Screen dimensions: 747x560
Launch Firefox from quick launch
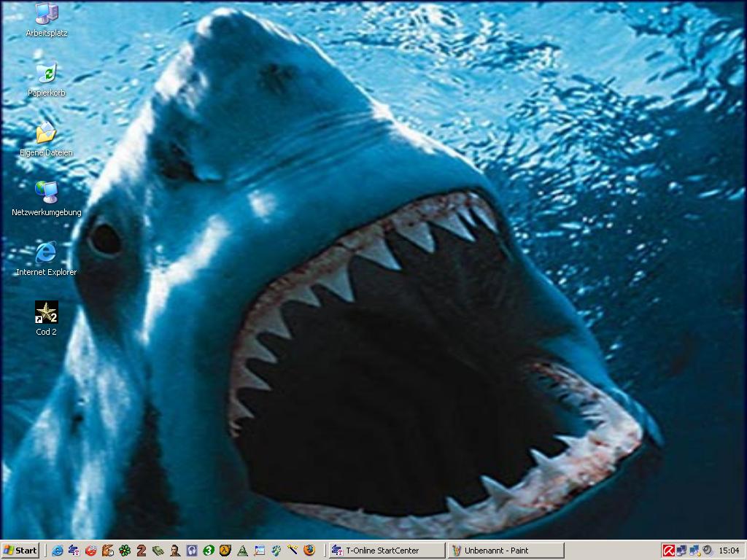[x=309, y=551]
